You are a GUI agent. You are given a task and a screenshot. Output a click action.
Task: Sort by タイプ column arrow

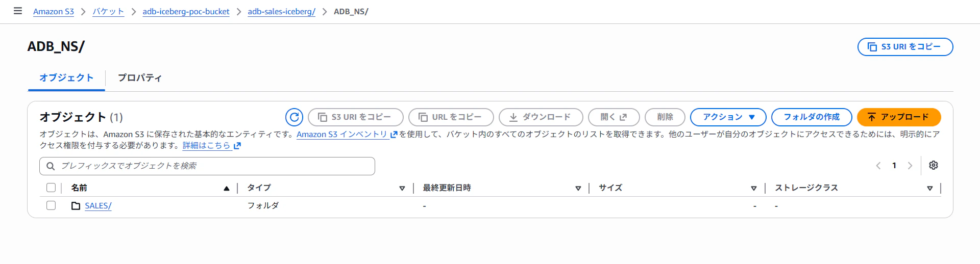(x=402, y=189)
